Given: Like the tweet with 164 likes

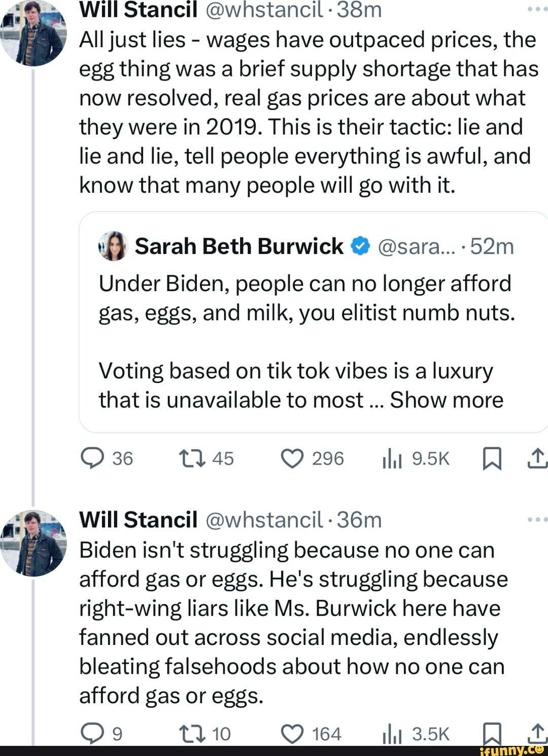Looking at the screenshot, I should pos(292,734).
